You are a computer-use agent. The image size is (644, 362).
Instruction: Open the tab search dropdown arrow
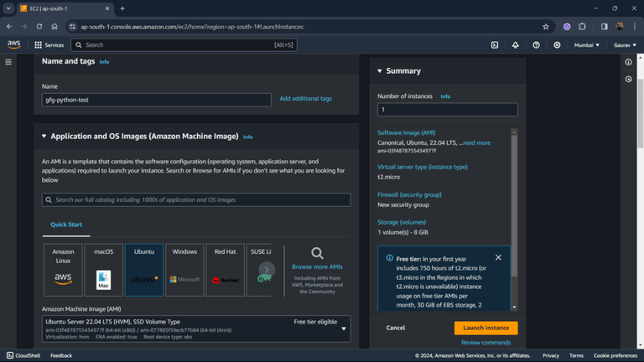[8, 8]
